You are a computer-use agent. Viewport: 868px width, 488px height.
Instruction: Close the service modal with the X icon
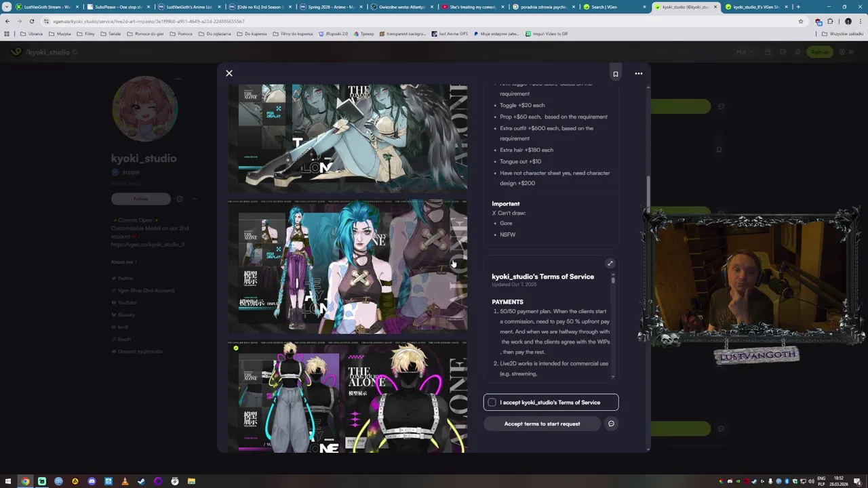tap(229, 73)
